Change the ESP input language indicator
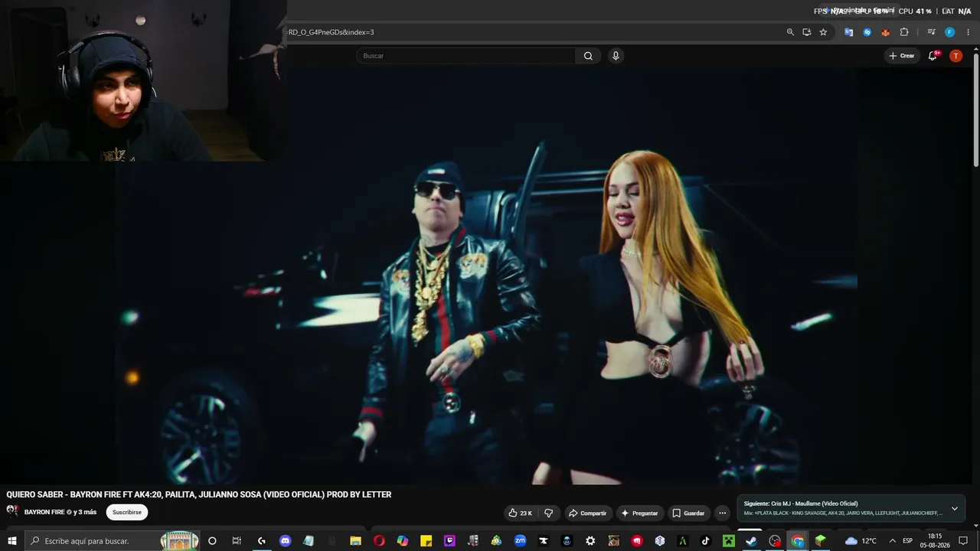Image resolution: width=980 pixels, height=551 pixels. [x=908, y=541]
